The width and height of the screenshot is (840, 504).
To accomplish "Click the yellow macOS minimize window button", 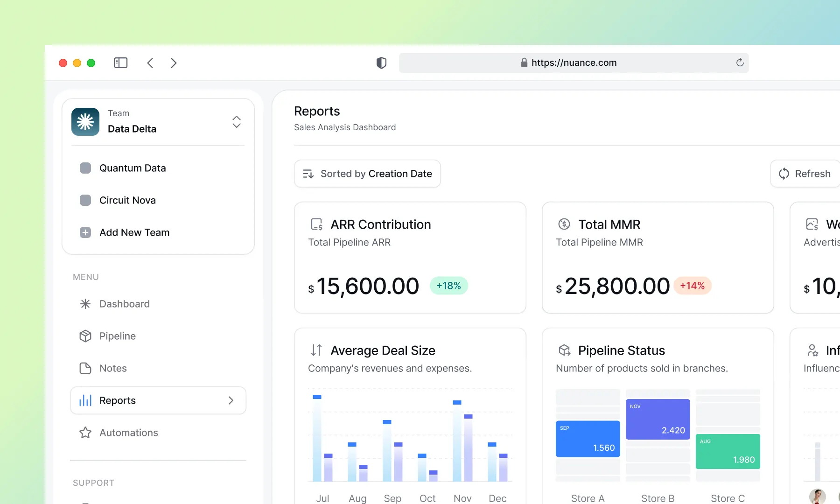I will pos(77,63).
